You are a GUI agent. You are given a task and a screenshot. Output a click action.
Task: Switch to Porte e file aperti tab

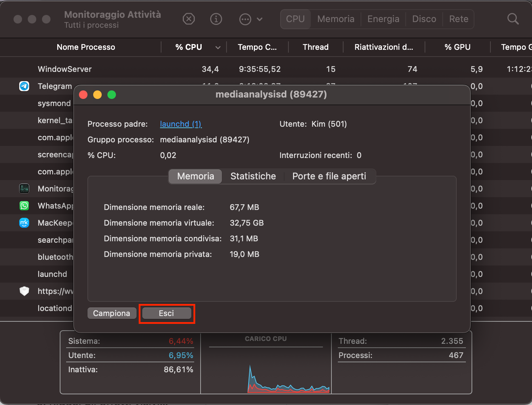click(329, 176)
